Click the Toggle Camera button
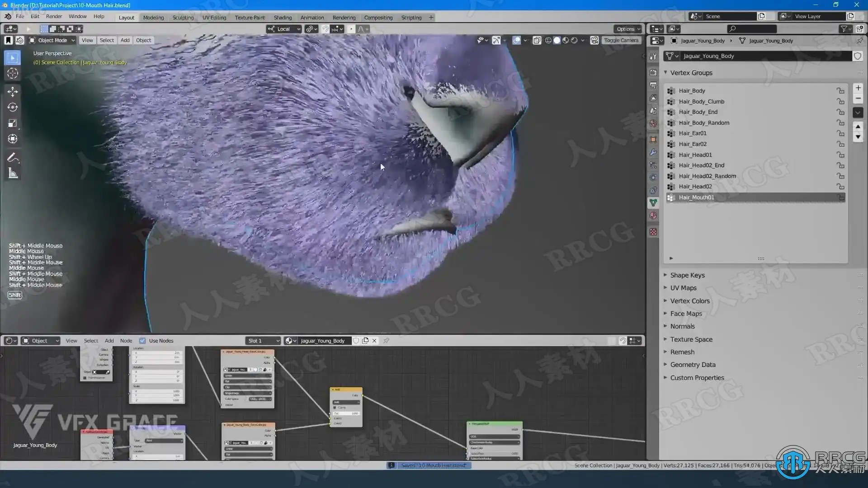The width and height of the screenshot is (868, 488). coord(621,40)
